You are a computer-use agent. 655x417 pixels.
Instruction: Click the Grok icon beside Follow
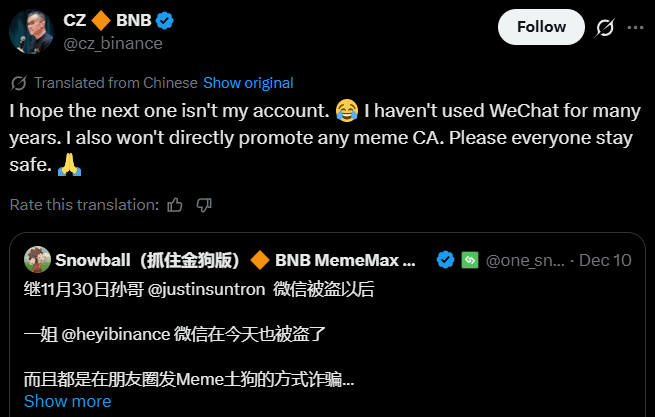coord(604,28)
